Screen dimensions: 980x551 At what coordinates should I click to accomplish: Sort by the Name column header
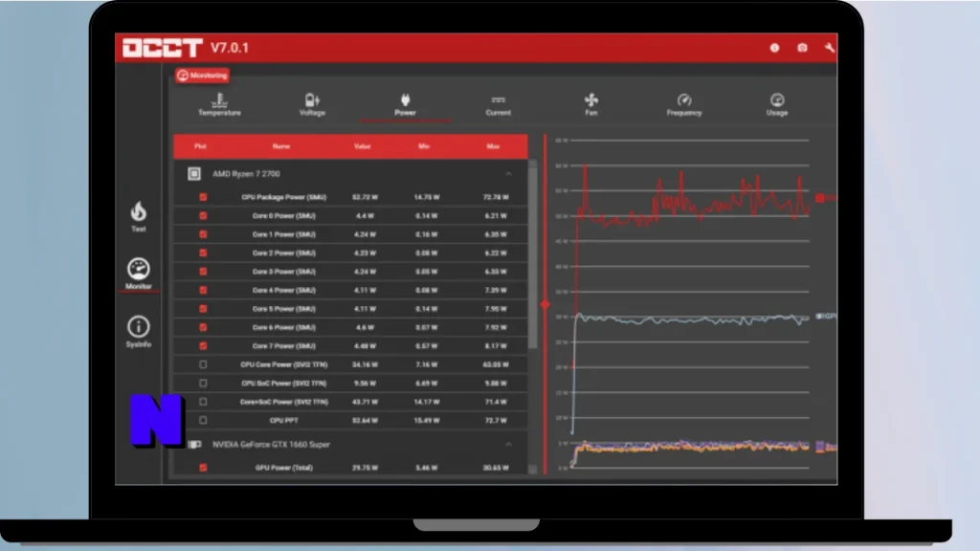pyautogui.click(x=281, y=146)
